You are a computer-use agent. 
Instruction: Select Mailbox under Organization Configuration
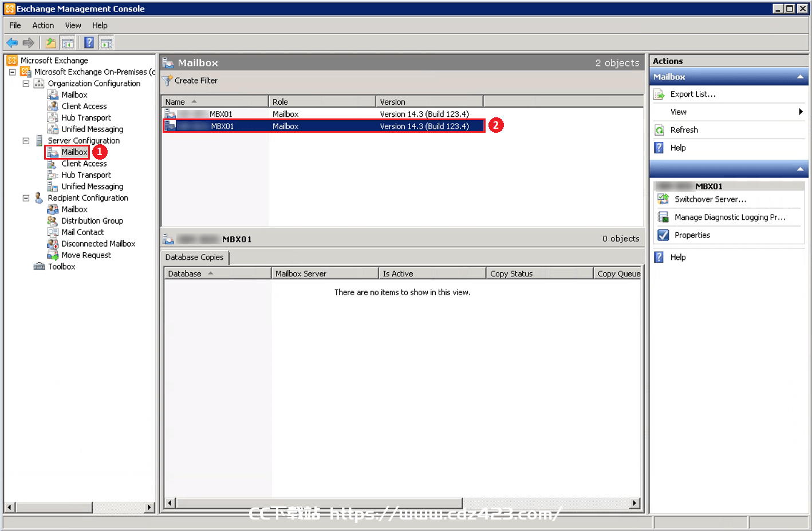pyautogui.click(x=74, y=95)
